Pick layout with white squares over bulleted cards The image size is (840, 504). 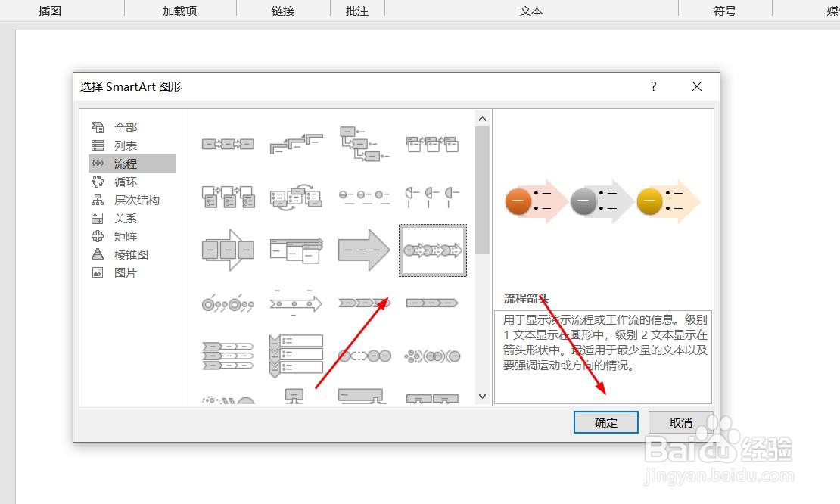point(228,197)
